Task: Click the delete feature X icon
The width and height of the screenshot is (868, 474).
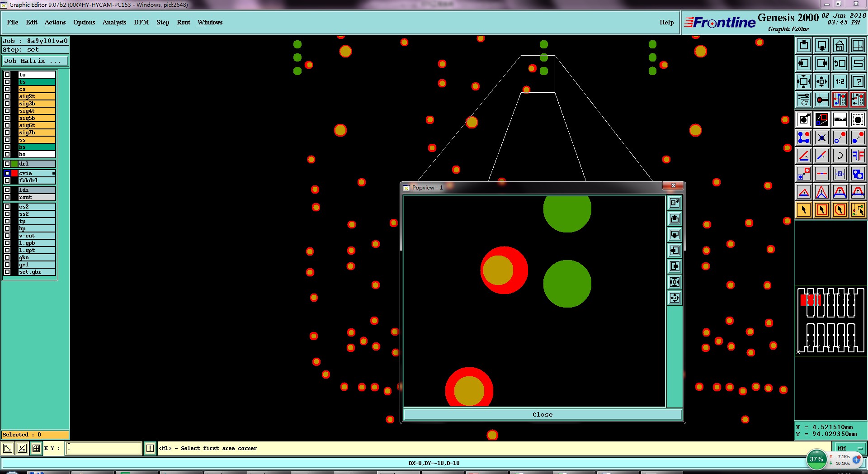Action: (822, 137)
